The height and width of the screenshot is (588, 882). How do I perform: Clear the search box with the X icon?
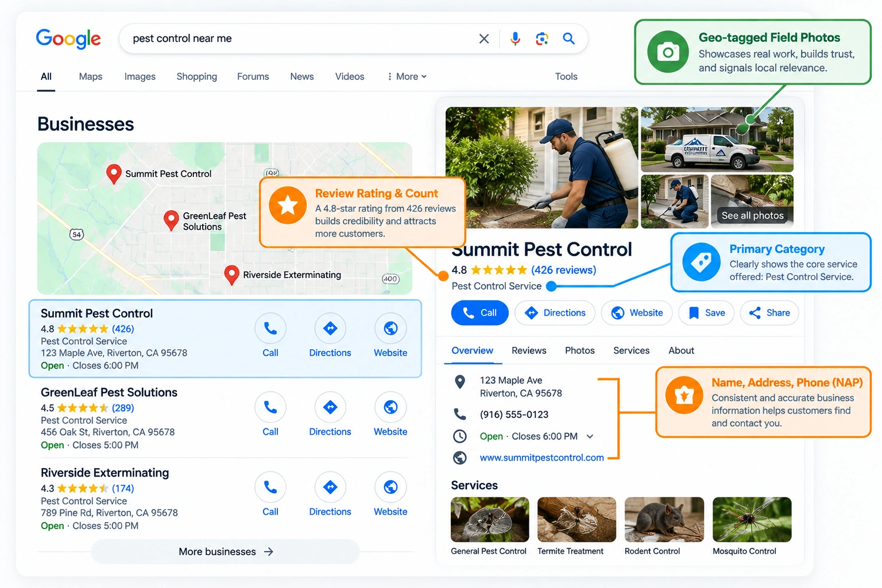click(484, 38)
